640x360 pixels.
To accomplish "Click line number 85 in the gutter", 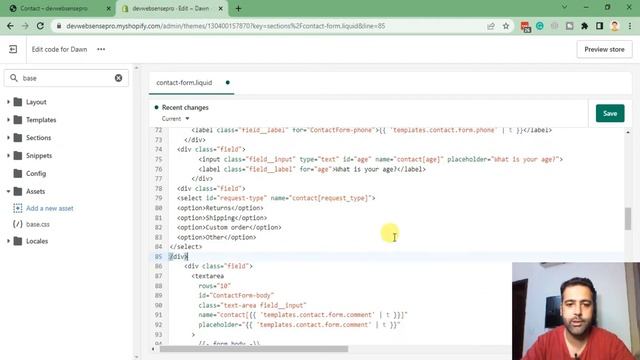I will pos(158,256).
